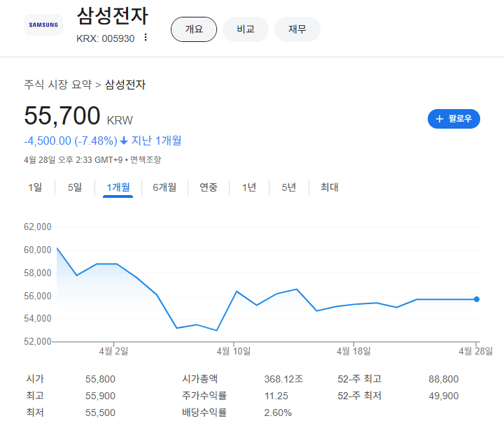Click the 52-주 최고 value 88,800
The width and height of the screenshot is (504, 430).
pos(444,379)
